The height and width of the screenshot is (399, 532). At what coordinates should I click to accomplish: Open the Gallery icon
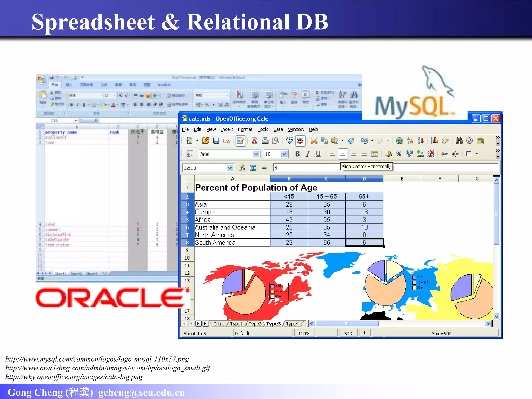click(x=480, y=141)
